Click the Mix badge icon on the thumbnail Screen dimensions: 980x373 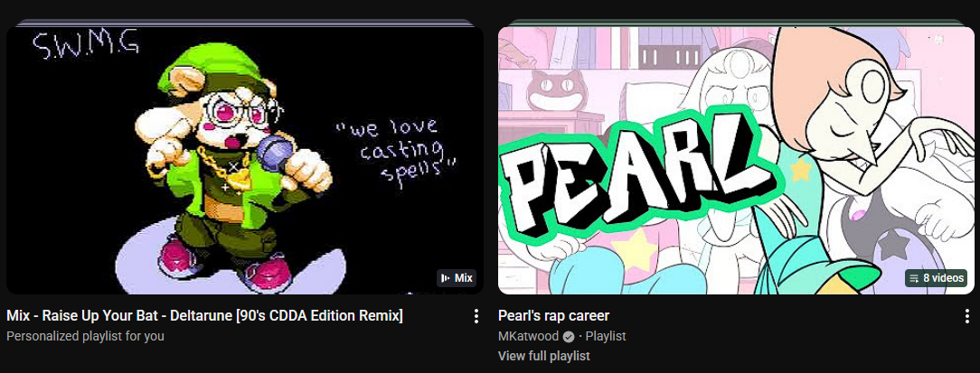point(446,278)
